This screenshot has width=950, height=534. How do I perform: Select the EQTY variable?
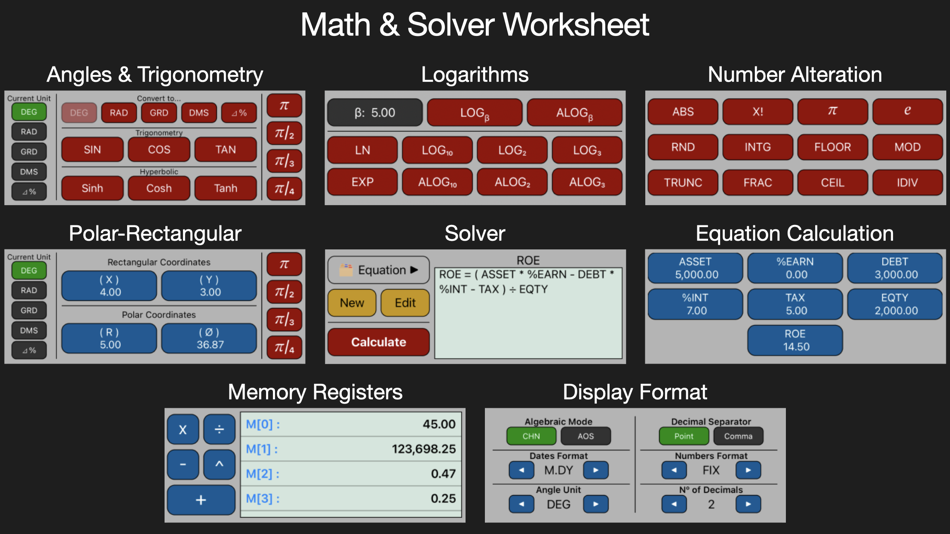coord(895,304)
